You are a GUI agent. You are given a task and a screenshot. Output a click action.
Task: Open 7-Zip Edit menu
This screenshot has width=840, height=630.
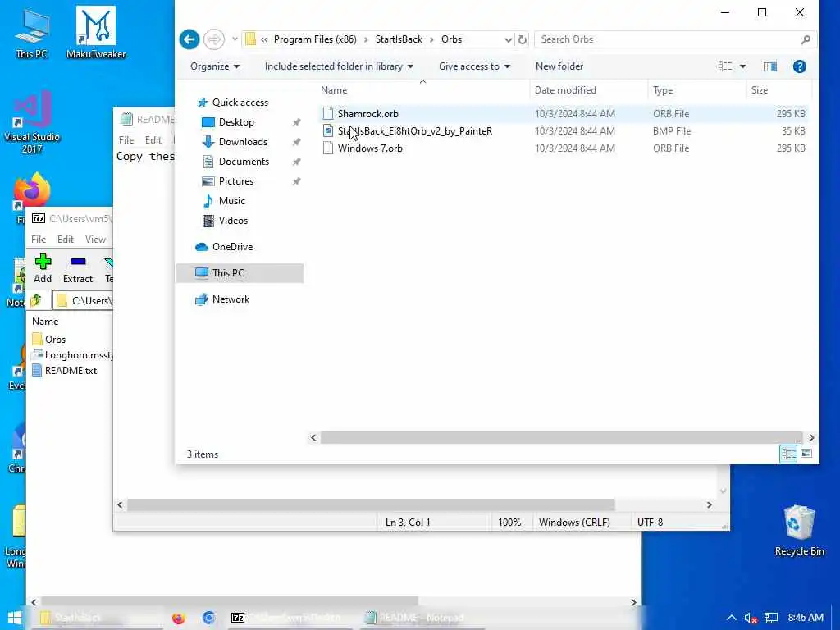tap(66, 239)
